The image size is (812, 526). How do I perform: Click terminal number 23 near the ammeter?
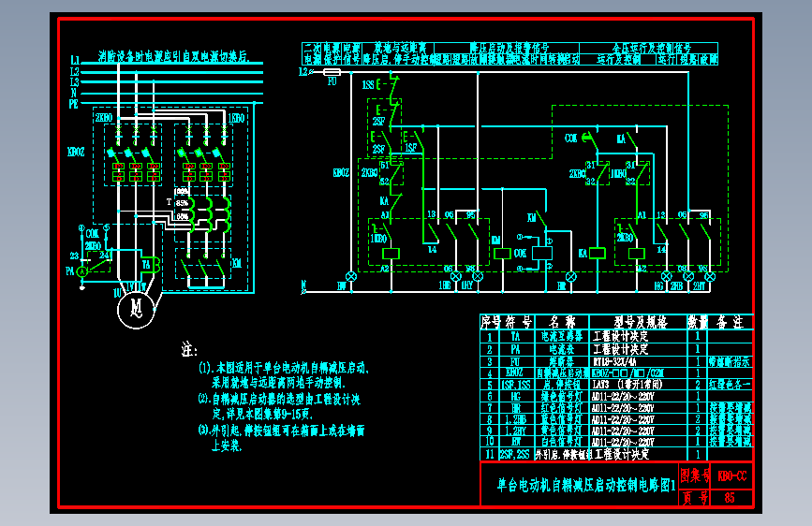74,256
